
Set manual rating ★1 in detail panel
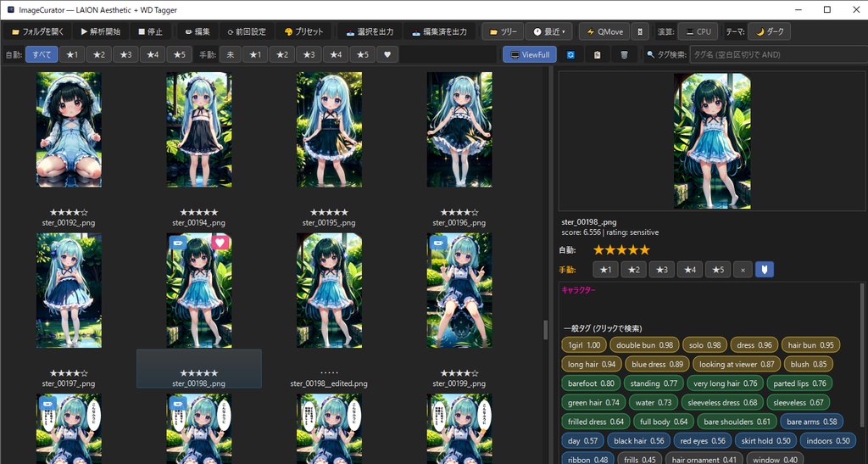(x=605, y=270)
